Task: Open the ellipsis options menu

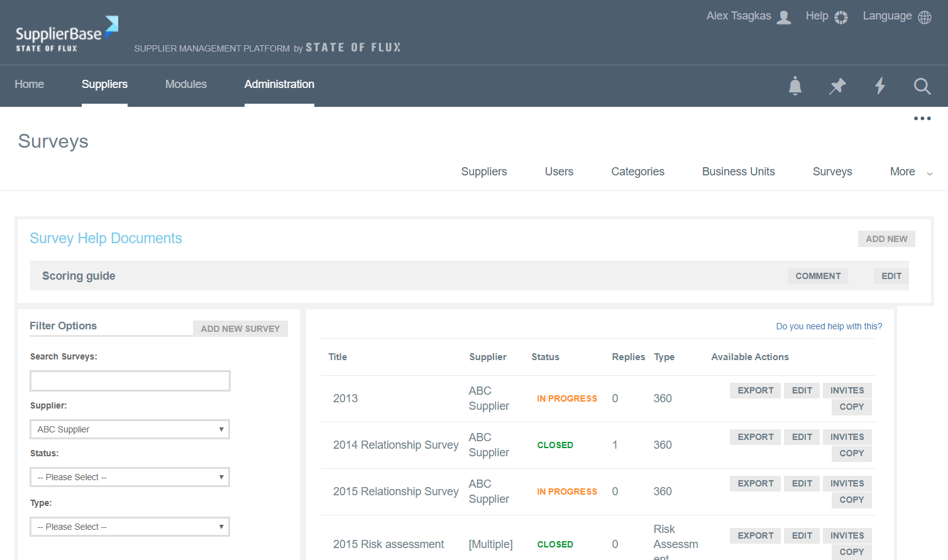Action: point(922,118)
